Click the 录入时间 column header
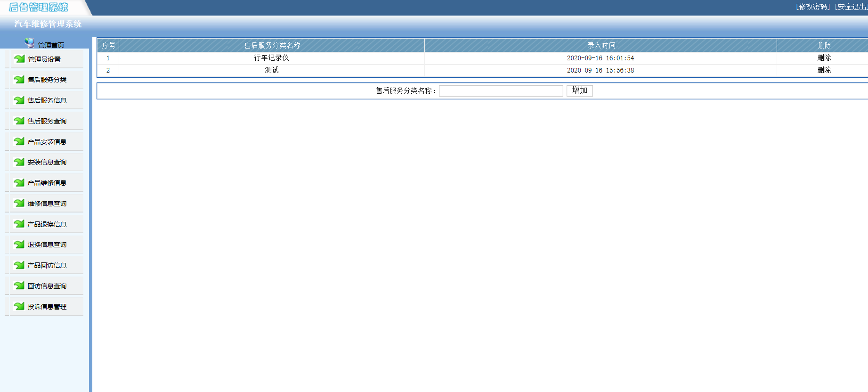The height and width of the screenshot is (392, 868). click(601, 45)
